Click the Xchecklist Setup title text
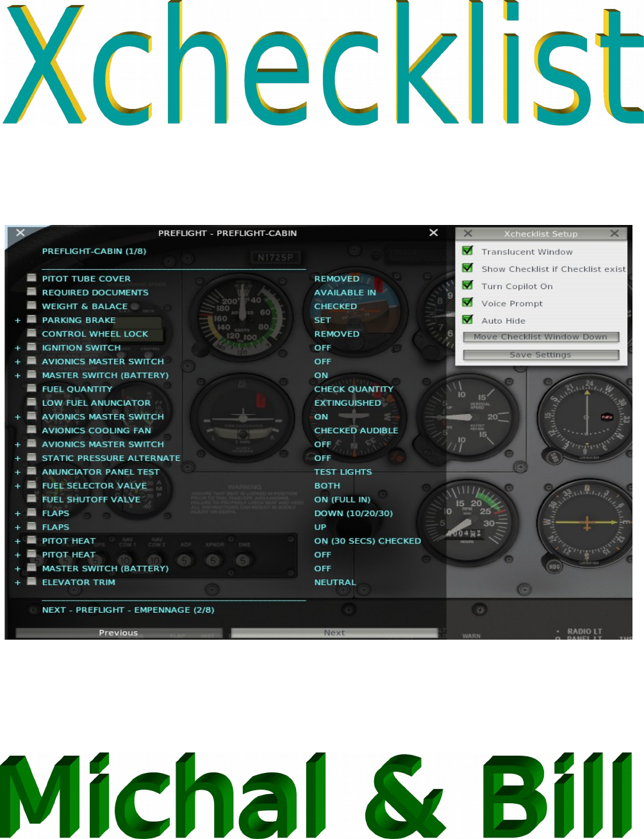 click(x=541, y=234)
